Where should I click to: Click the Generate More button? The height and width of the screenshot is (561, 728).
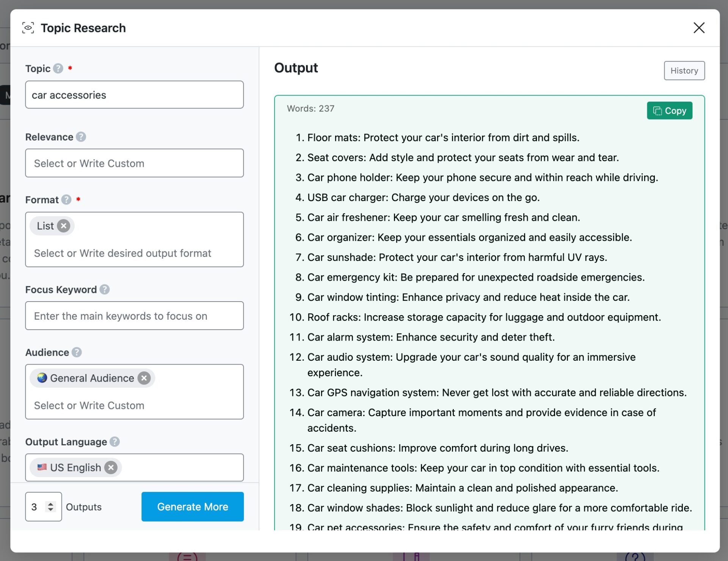point(192,506)
